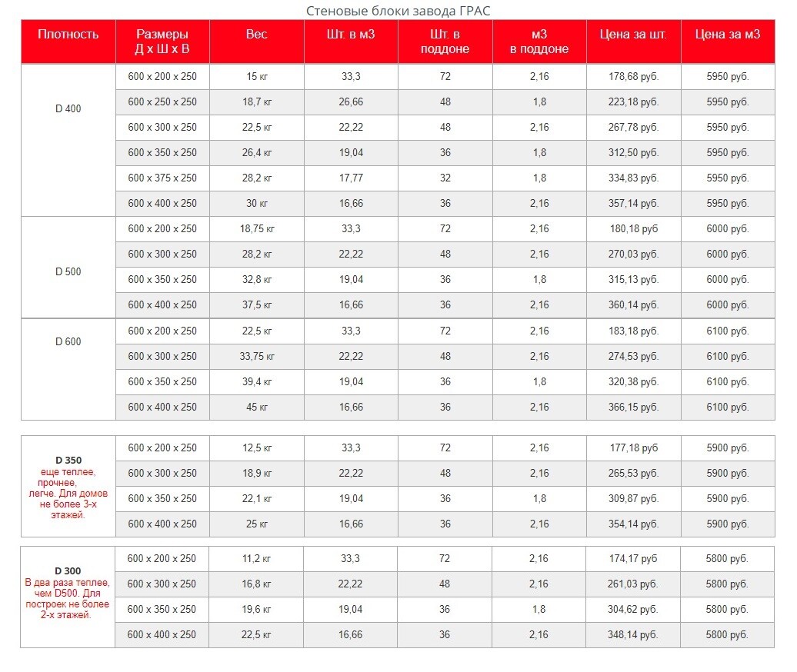The image size is (797, 672).
Task: Click the "Плотность" column header
Action: point(68,35)
